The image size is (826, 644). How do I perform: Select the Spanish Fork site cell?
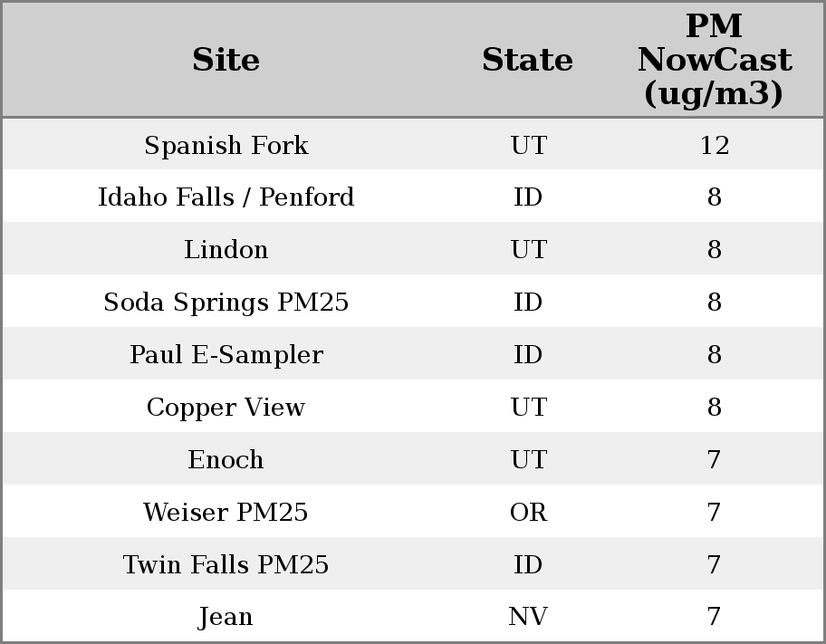click(226, 145)
